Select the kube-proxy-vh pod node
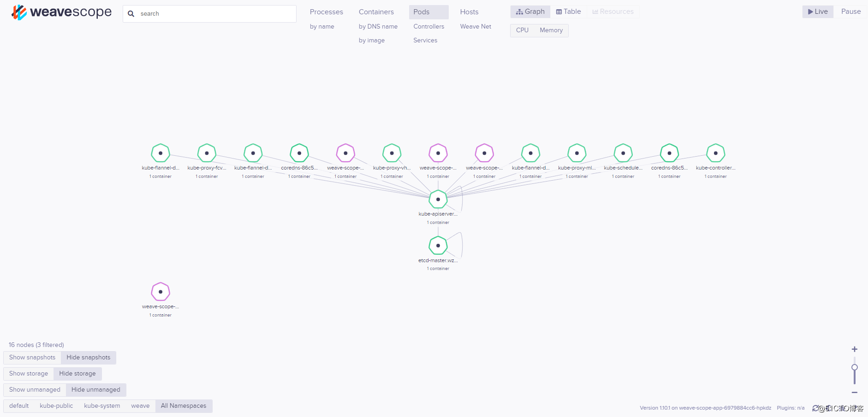The width and height of the screenshot is (868, 417). (x=392, y=153)
